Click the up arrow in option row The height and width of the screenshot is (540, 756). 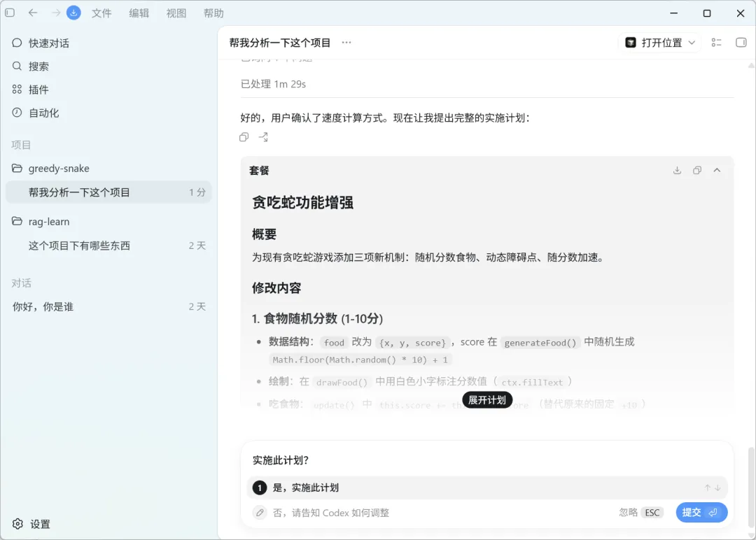click(707, 488)
